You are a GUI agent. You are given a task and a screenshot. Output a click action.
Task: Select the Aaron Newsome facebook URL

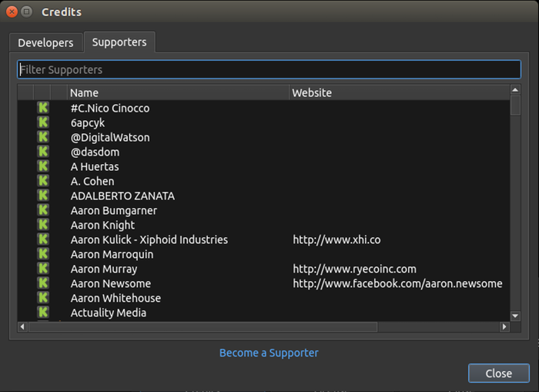point(397,283)
